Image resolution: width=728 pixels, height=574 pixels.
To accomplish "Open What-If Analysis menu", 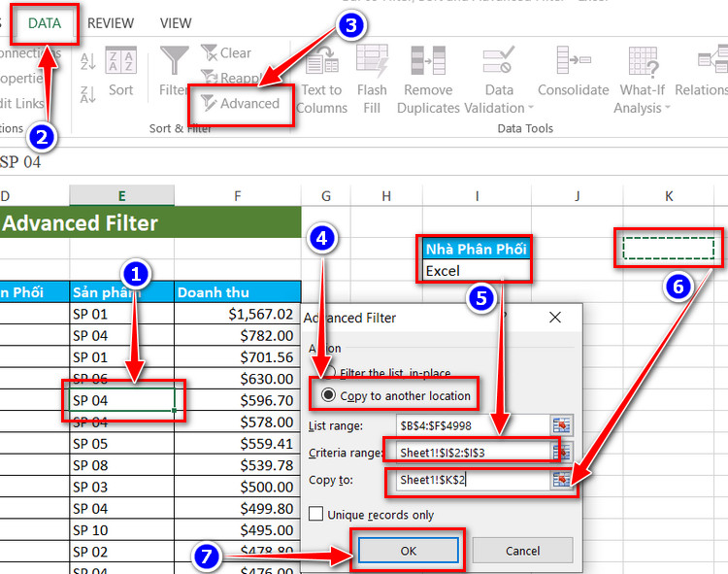I will (x=643, y=80).
